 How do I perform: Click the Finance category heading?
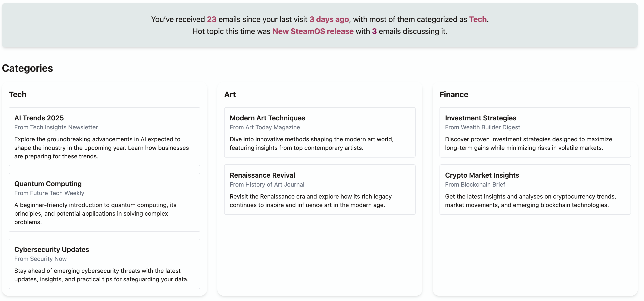click(454, 94)
